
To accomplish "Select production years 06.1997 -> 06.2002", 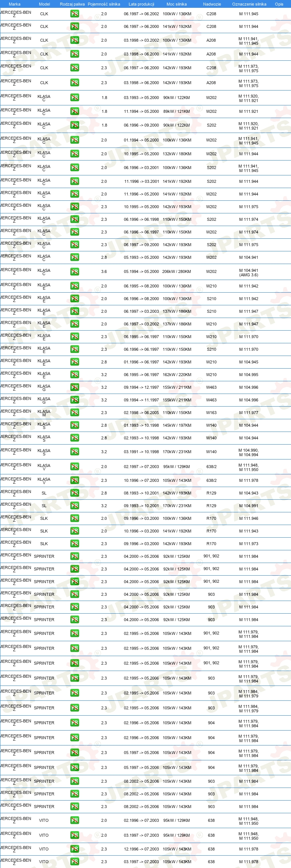I will pos(141,14).
